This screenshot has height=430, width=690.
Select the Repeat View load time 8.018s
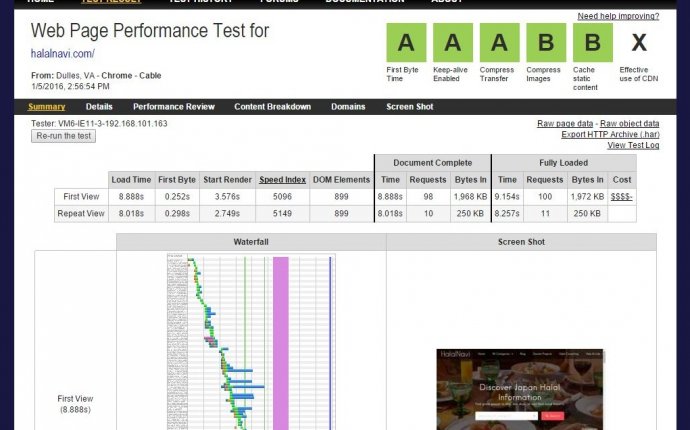pos(131,213)
